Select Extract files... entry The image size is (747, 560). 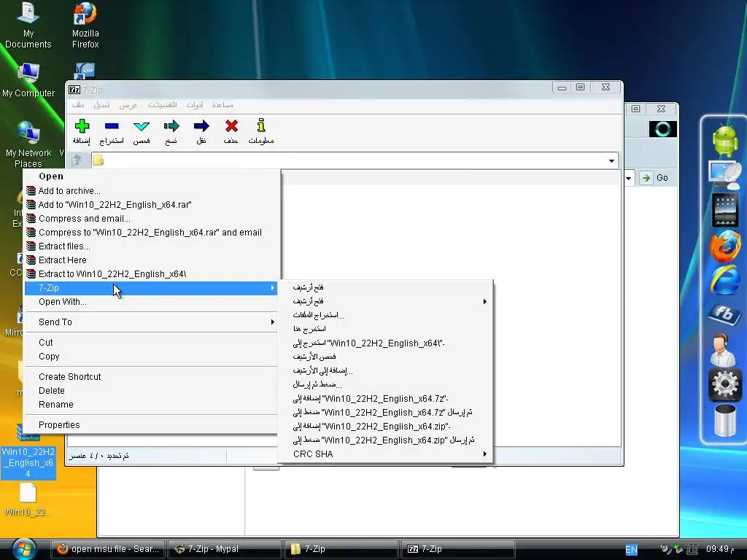point(150,246)
